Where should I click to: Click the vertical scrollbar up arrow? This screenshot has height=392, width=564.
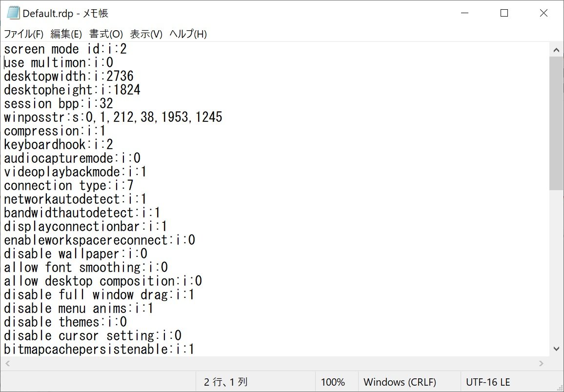556,50
